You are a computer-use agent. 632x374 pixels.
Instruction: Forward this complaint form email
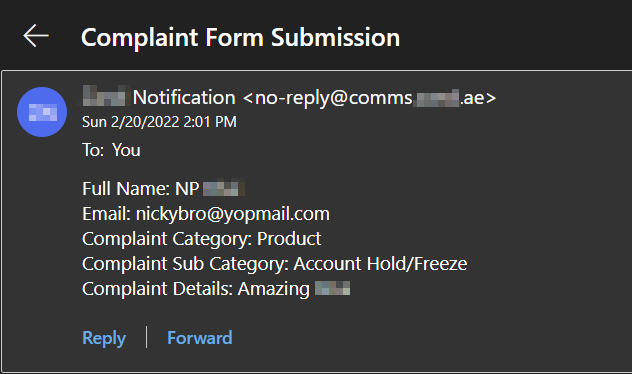[200, 338]
